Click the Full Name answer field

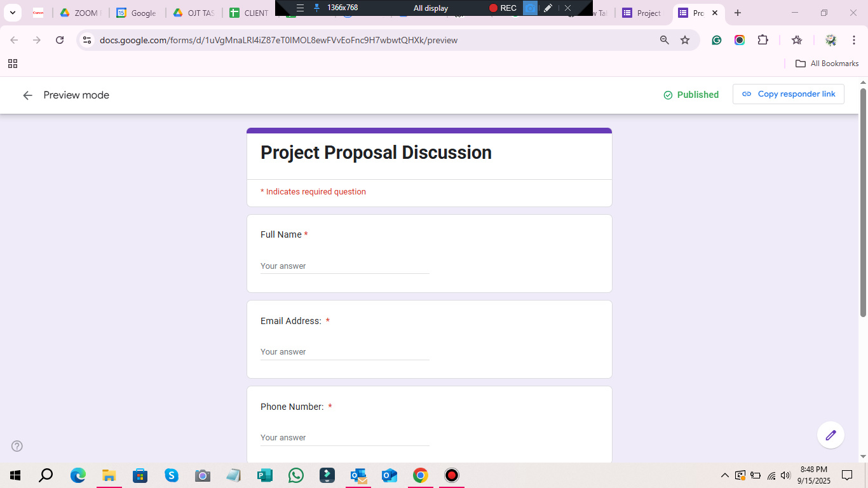click(344, 266)
